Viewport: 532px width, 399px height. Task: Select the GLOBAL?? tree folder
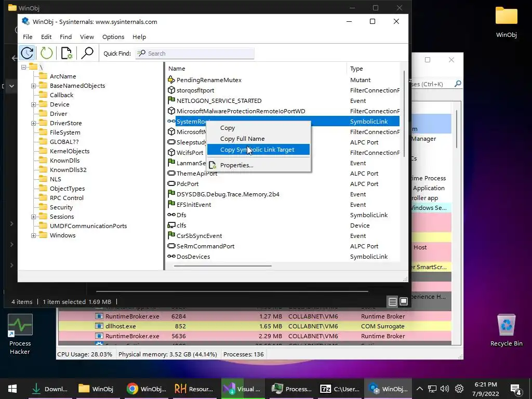(x=64, y=142)
